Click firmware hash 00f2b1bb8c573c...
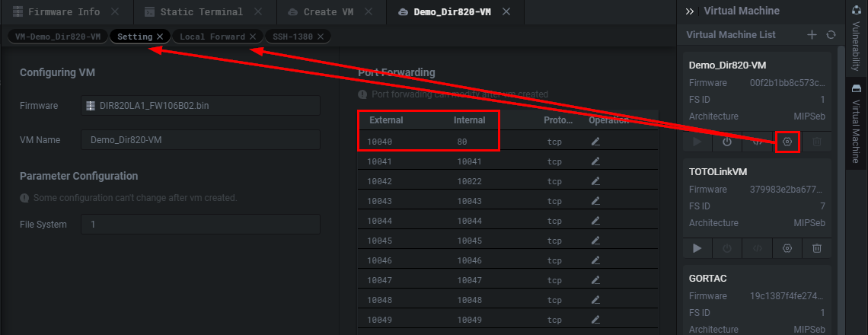868x335 pixels. tap(787, 83)
